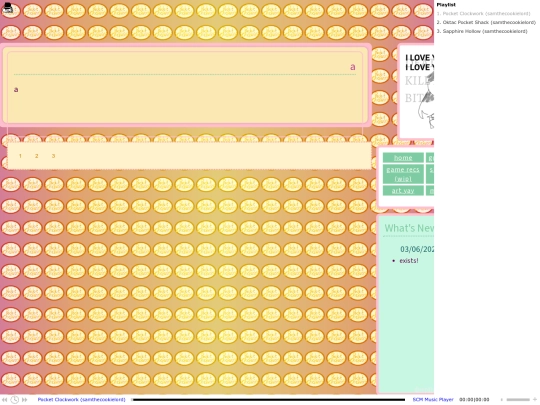The height and width of the screenshot is (405, 540).
Task: Open the SCM Music Player link
Action: [433, 399]
